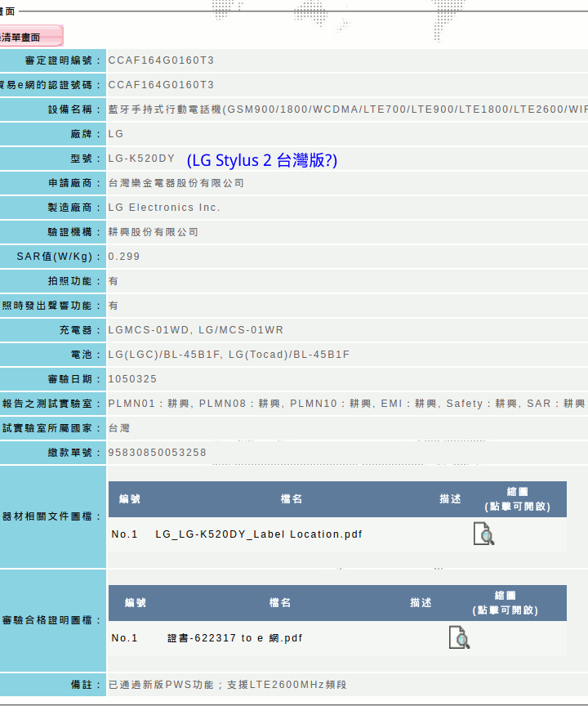Click lab country value 台灣
588x706 pixels.
pos(118,427)
